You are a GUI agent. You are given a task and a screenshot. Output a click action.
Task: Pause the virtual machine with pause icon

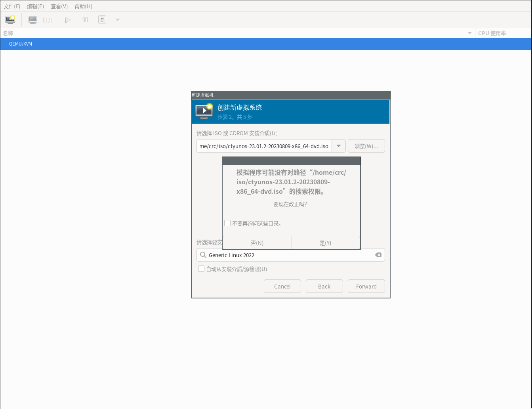click(x=85, y=20)
